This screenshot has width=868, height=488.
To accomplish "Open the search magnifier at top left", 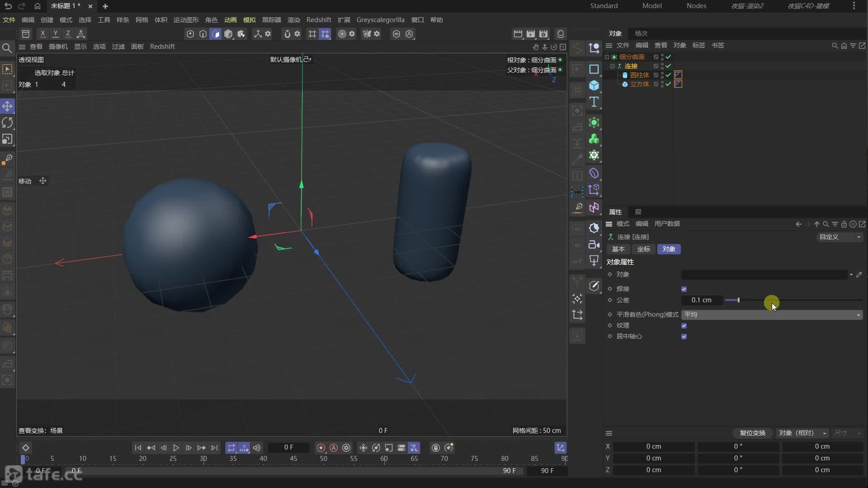I will pyautogui.click(x=7, y=48).
